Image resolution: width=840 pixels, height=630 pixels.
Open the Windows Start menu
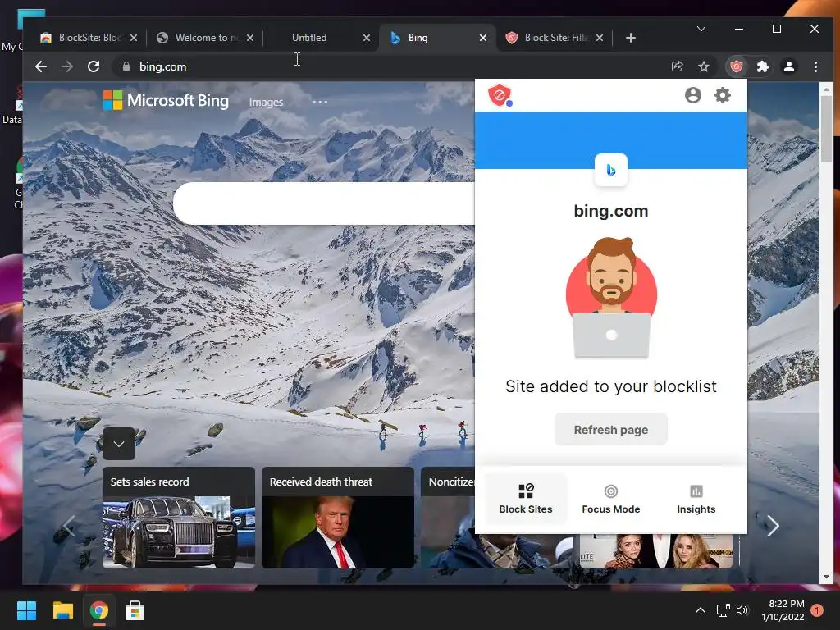point(26,610)
